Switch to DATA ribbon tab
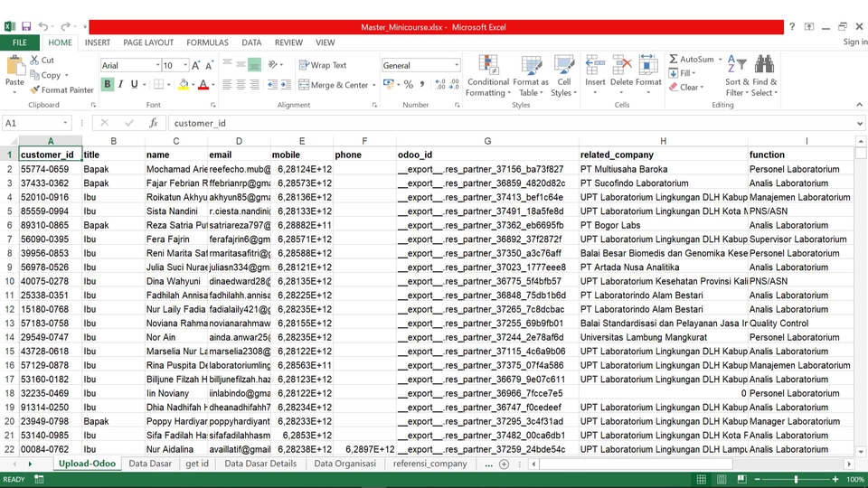This screenshot has width=868, height=488. coord(251,42)
